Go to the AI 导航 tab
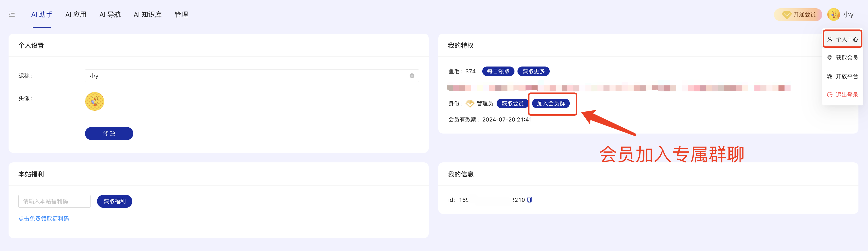This screenshot has width=868, height=251. tap(110, 15)
